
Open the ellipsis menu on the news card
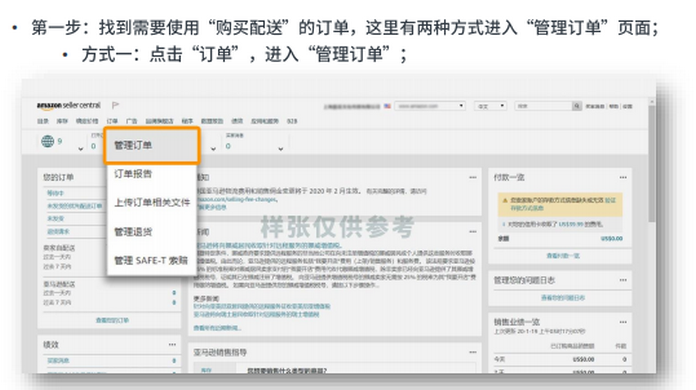[473, 231]
